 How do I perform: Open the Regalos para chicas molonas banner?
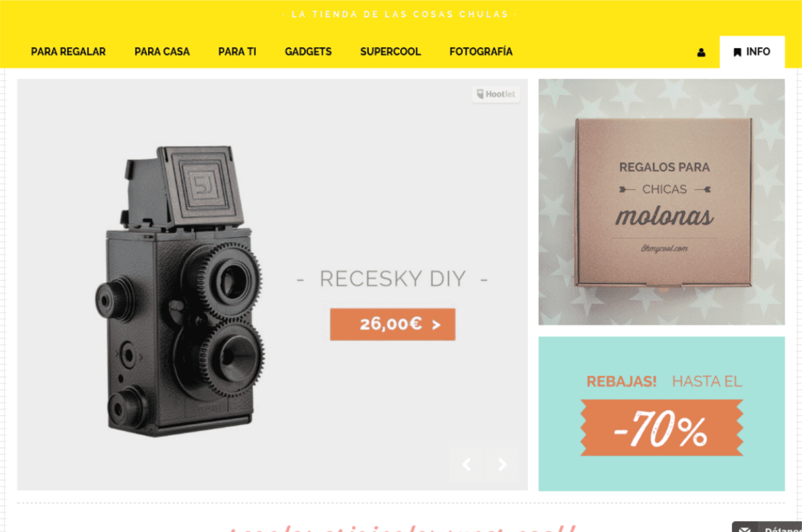pyautogui.click(x=661, y=202)
